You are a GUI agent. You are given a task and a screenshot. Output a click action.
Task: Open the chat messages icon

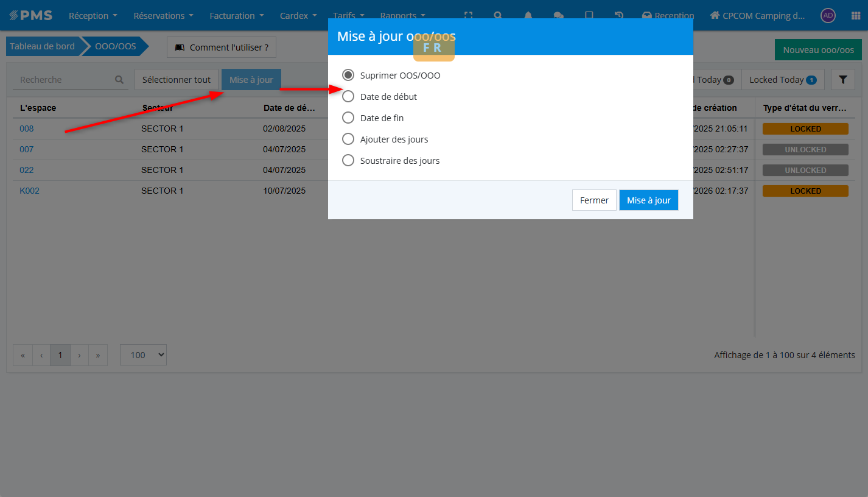(x=558, y=16)
